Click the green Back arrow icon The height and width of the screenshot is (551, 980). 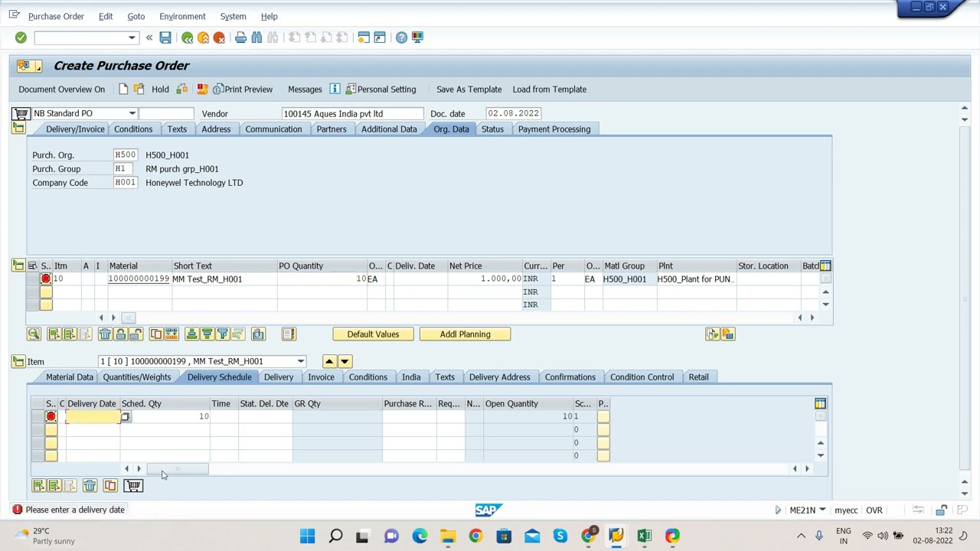(187, 37)
